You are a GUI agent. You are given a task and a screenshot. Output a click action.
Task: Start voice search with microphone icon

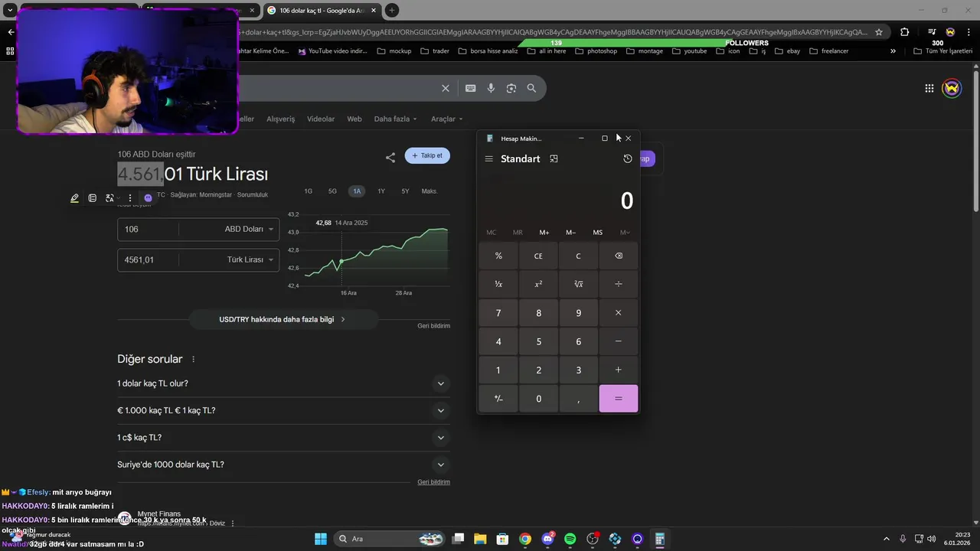click(491, 88)
